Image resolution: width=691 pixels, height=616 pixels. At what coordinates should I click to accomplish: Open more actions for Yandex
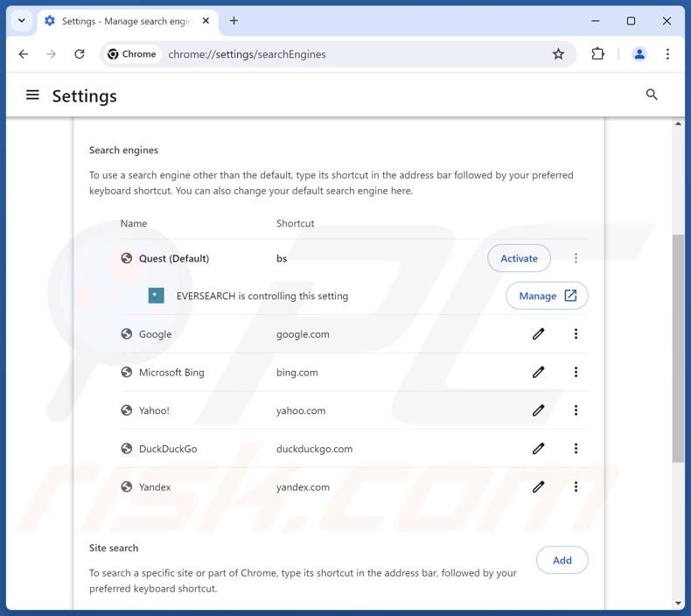(576, 486)
